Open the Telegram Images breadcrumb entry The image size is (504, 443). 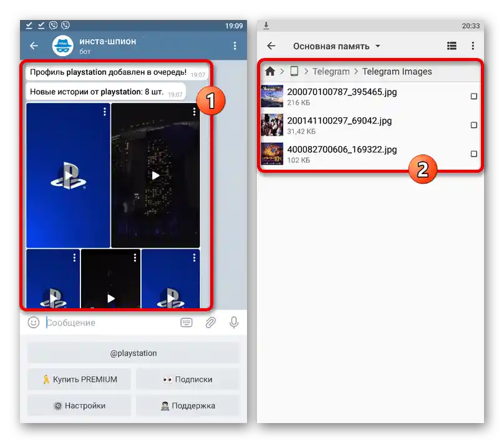pyautogui.click(x=397, y=71)
